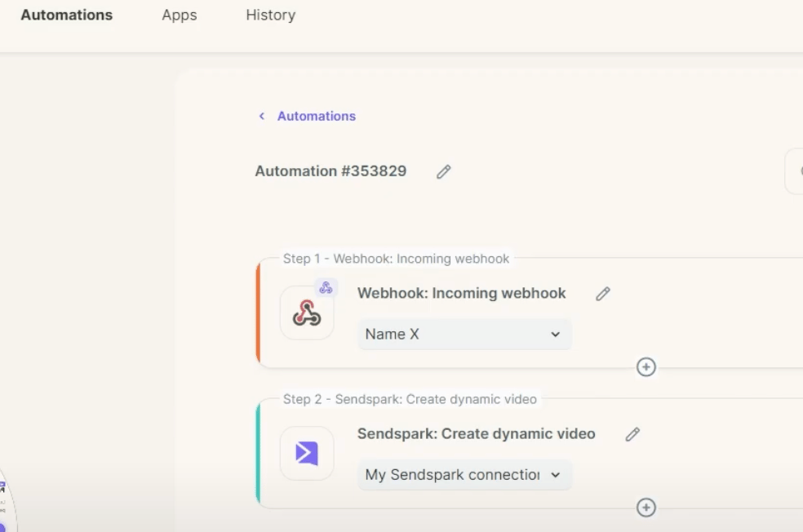
Task: Open the Name X dropdown
Action: click(x=464, y=335)
